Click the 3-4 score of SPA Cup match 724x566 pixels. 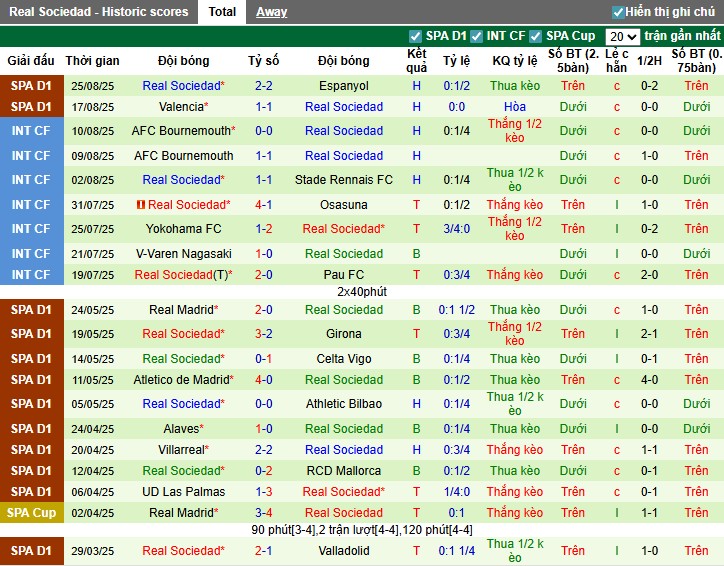click(264, 513)
